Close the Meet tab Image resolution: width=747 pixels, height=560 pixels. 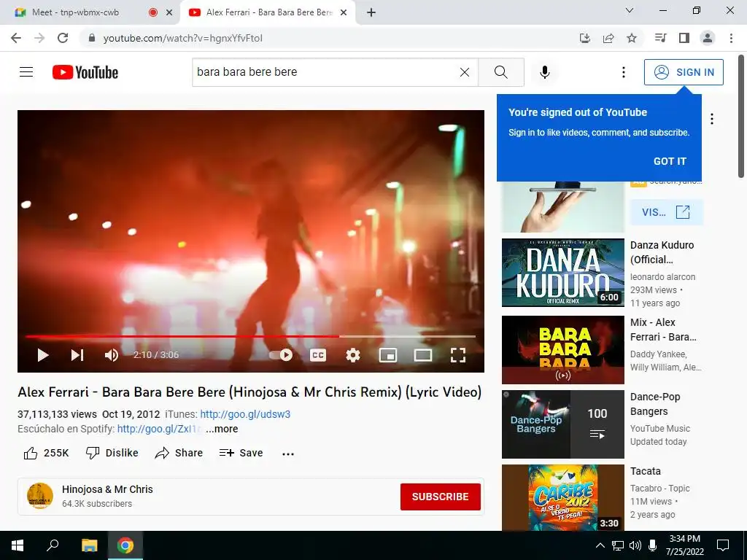(169, 12)
